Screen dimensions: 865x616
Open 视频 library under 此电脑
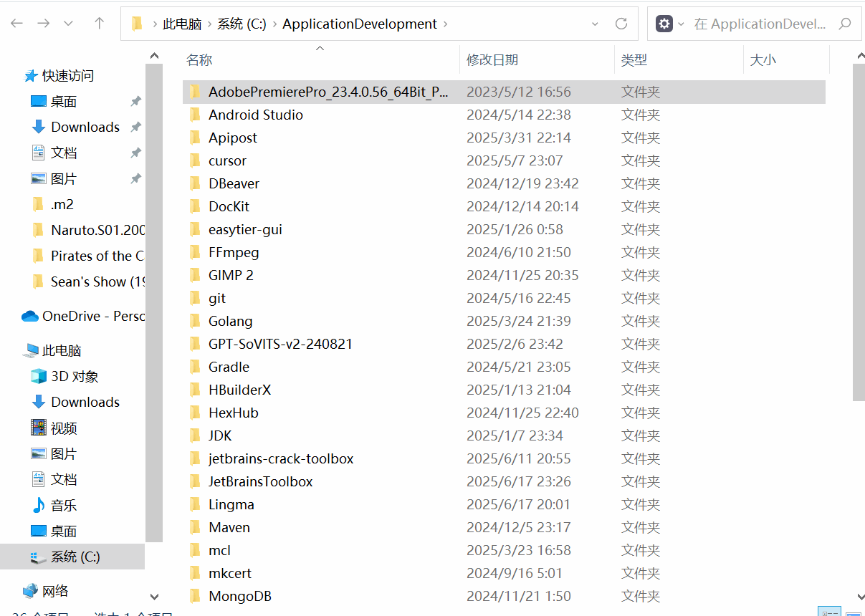click(x=64, y=428)
